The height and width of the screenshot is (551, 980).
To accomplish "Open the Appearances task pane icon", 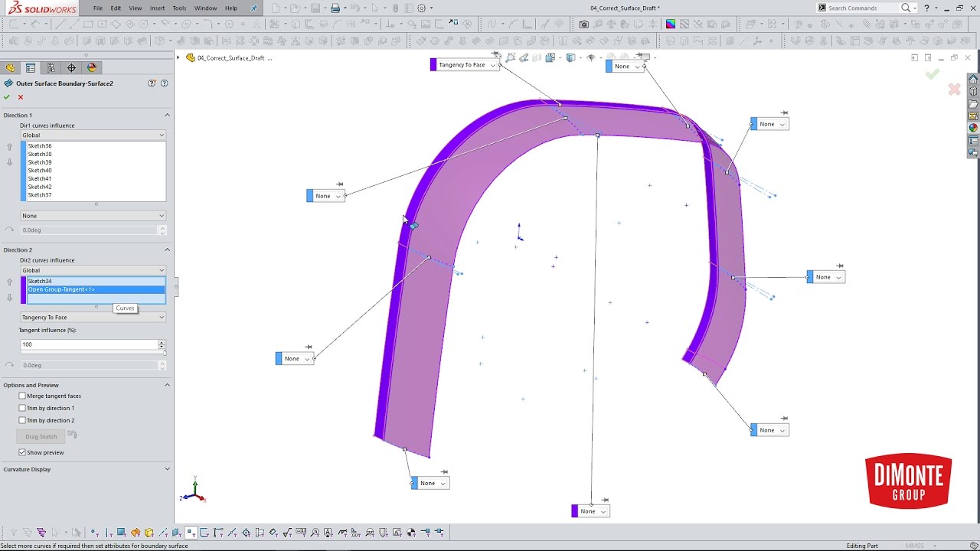I will click(x=973, y=129).
